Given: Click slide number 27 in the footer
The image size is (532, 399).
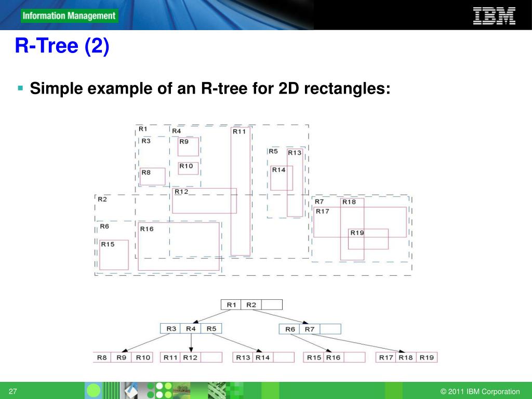Looking at the screenshot, I should tap(12, 391).
